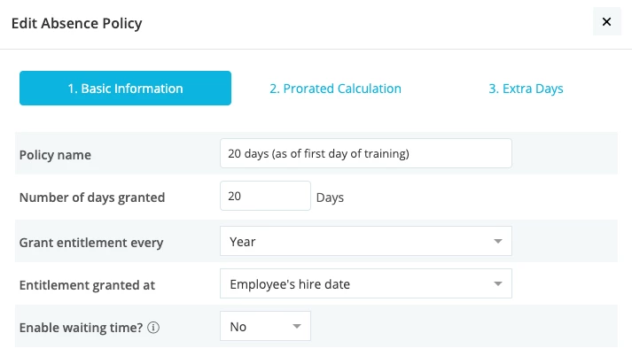Select the Basic Information tab
This screenshot has height=364, width=632.
pos(125,89)
